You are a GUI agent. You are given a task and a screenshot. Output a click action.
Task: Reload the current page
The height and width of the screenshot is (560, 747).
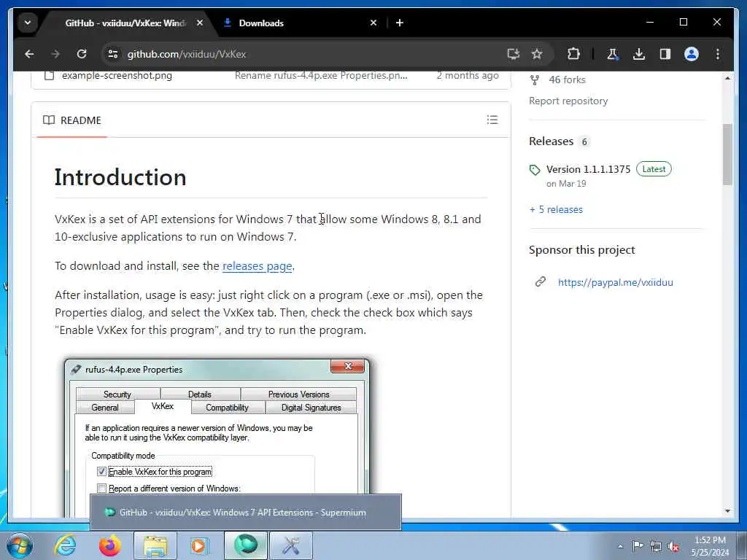(x=82, y=54)
